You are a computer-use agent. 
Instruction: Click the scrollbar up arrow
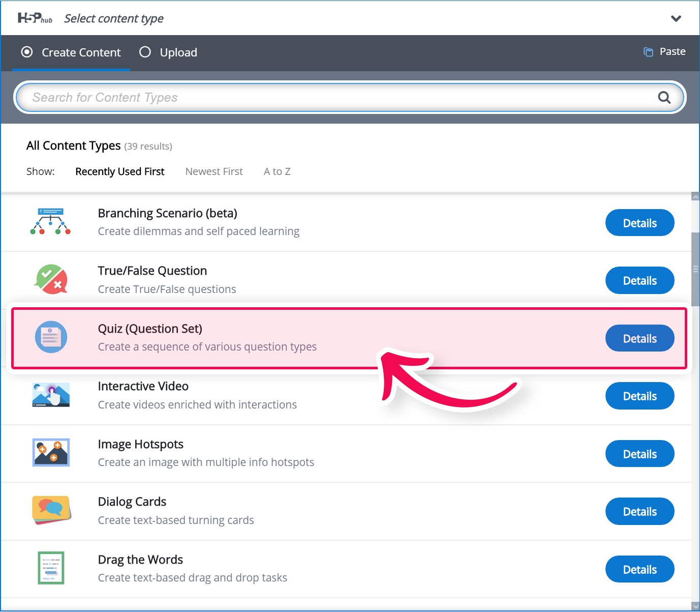pyautogui.click(x=695, y=196)
